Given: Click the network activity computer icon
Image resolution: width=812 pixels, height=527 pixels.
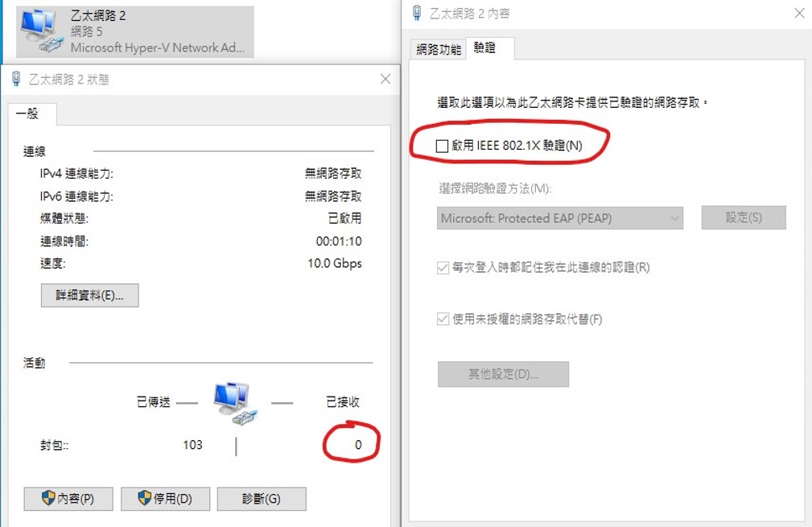Looking at the screenshot, I should click(x=235, y=404).
